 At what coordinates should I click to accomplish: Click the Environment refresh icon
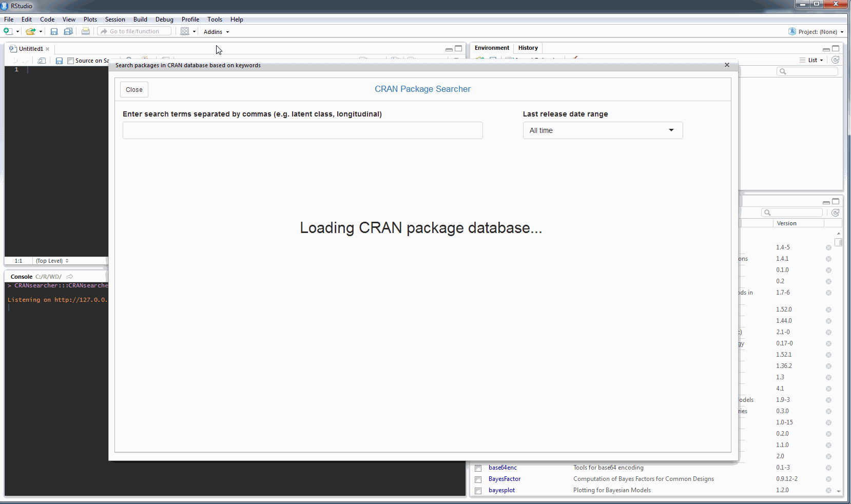click(836, 60)
